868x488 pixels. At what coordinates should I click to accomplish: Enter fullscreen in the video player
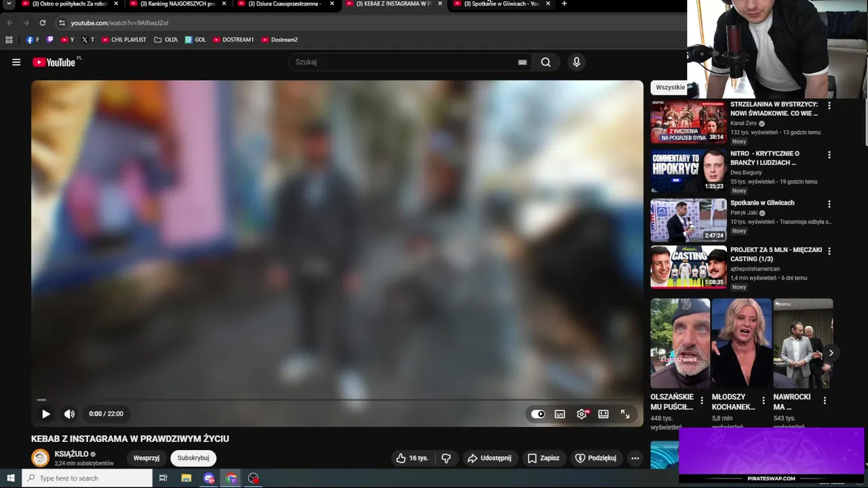tap(625, 414)
